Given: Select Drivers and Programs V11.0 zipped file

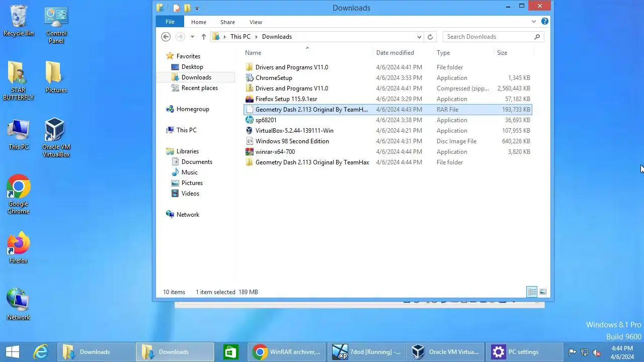Looking at the screenshot, I should (387, 88).
